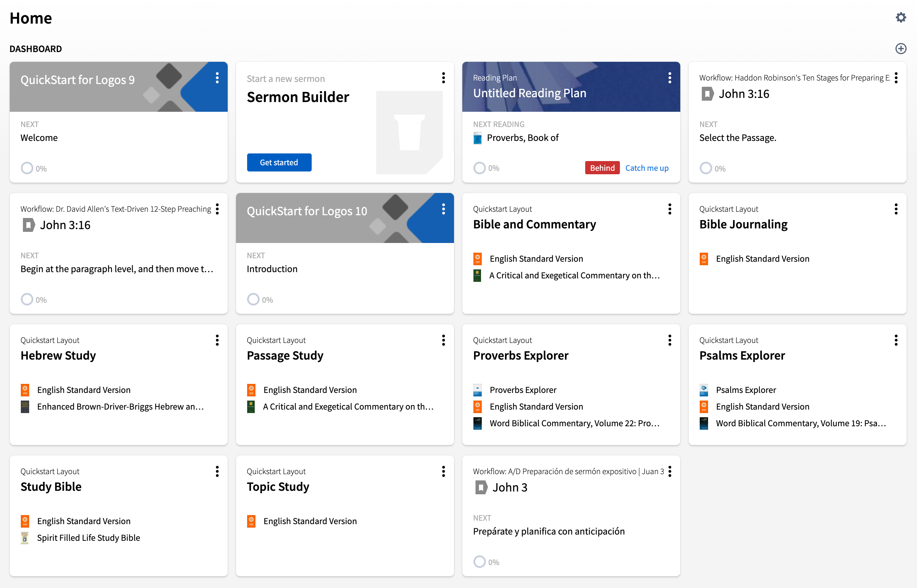This screenshot has width=917, height=588.
Task: Click commentary book icon in Passage Study card
Action: coord(251,407)
